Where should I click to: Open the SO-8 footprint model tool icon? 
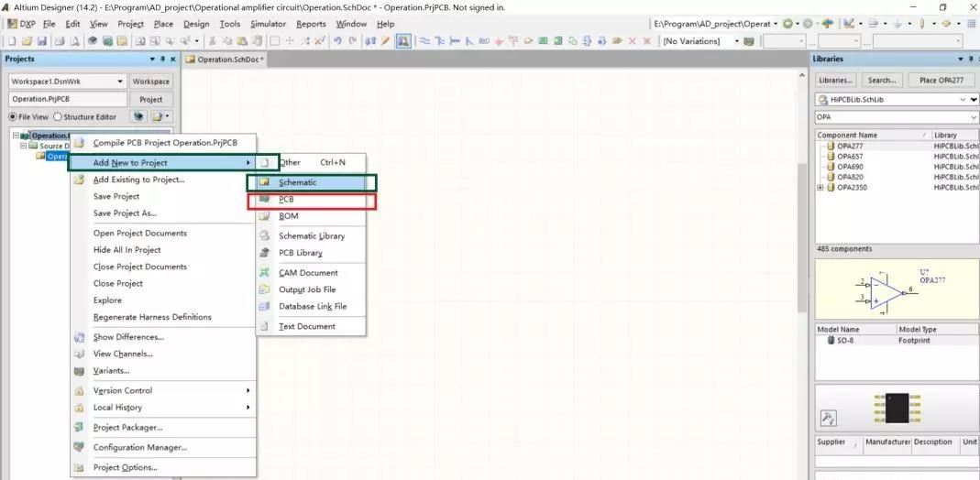828,418
